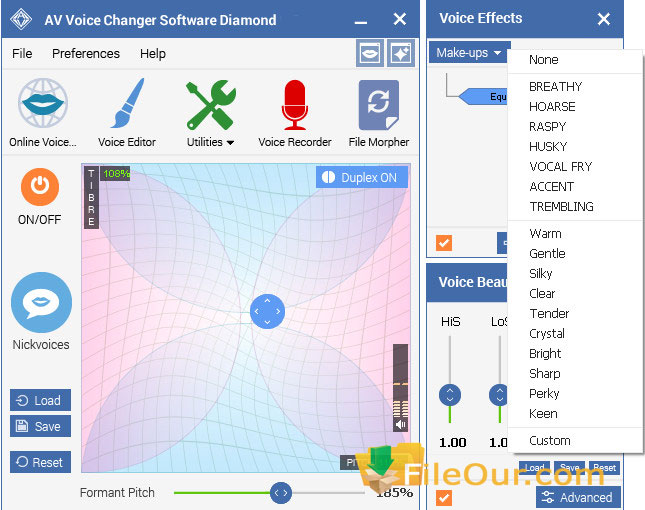Screen dimensions: 645x510
Task: Click the 108% timbre value label
Action: coord(116,174)
